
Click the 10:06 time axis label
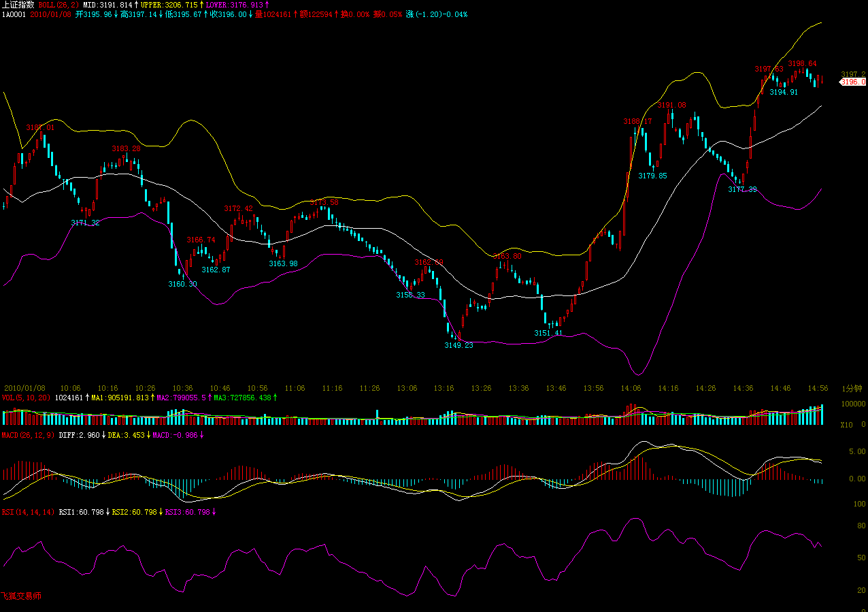(70, 388)
